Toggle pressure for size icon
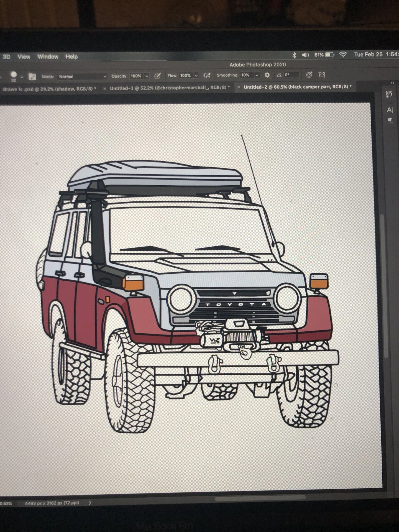 [x=309, y=75]
